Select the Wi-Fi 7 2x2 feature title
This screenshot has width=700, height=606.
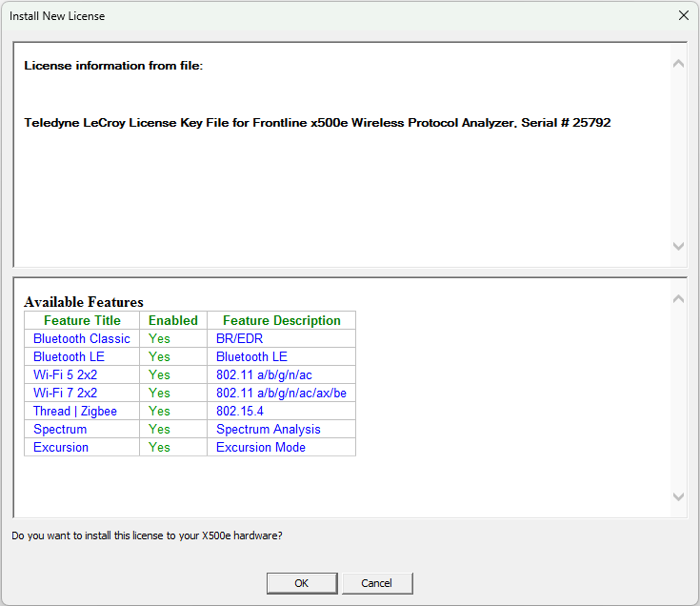click(65, 393)
